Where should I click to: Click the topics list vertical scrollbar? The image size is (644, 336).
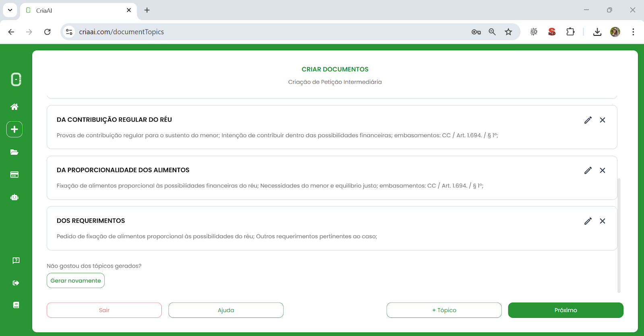619,235
